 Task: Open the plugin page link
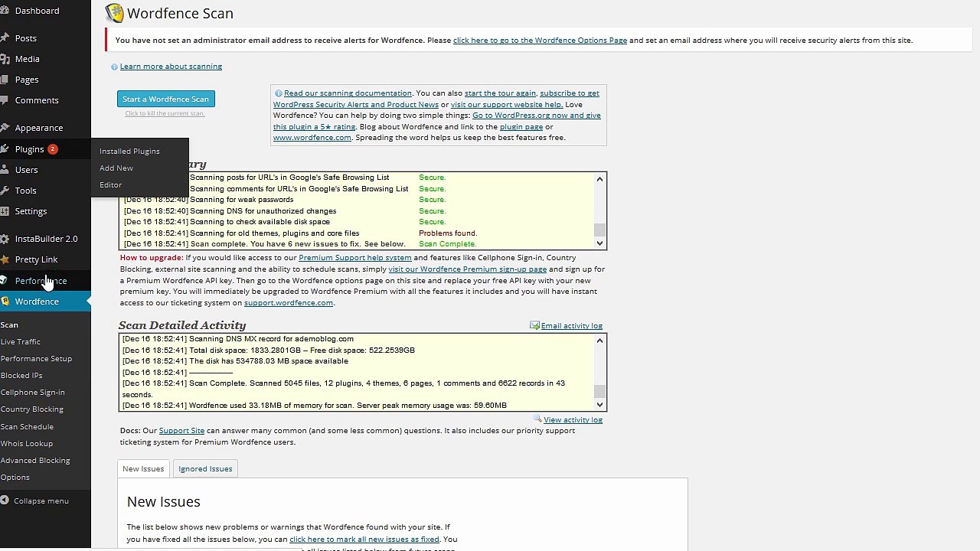[521, 127]
